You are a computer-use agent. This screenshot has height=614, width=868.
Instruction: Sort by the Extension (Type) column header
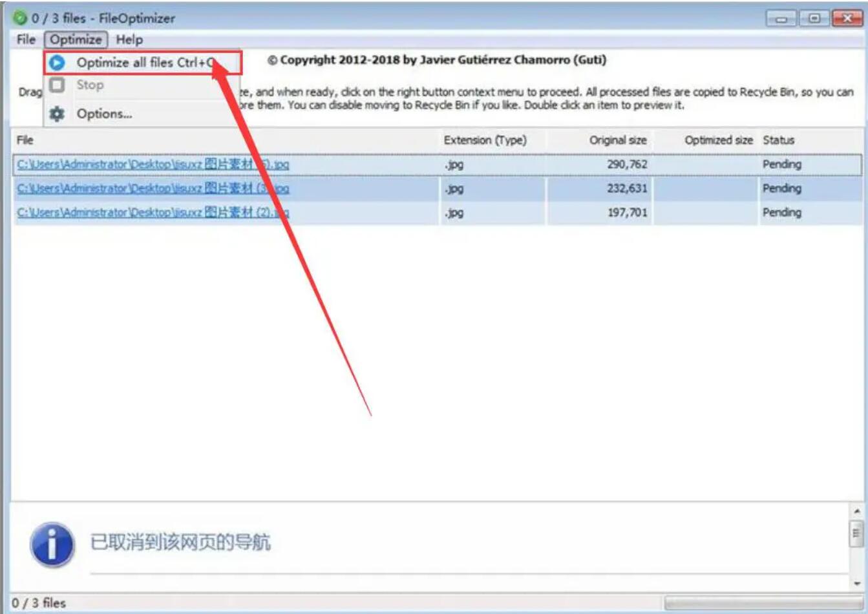485,140
